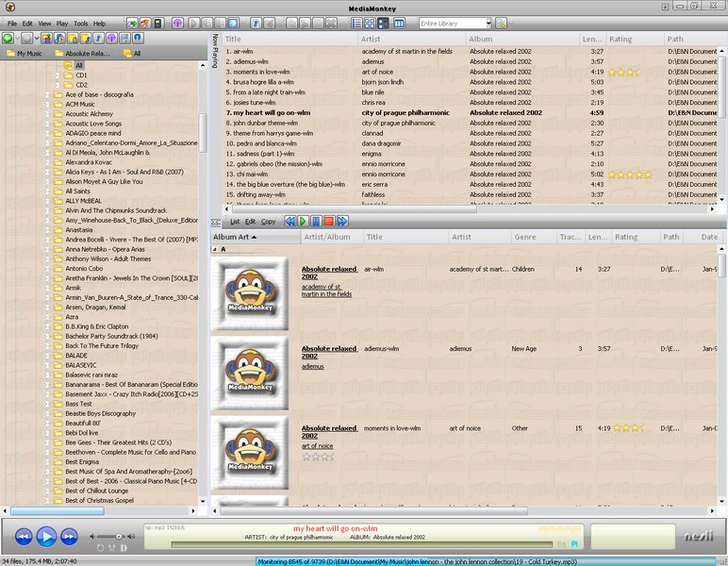Collapse the A group in album art view
728x566 pixels.
click(214, 250)
